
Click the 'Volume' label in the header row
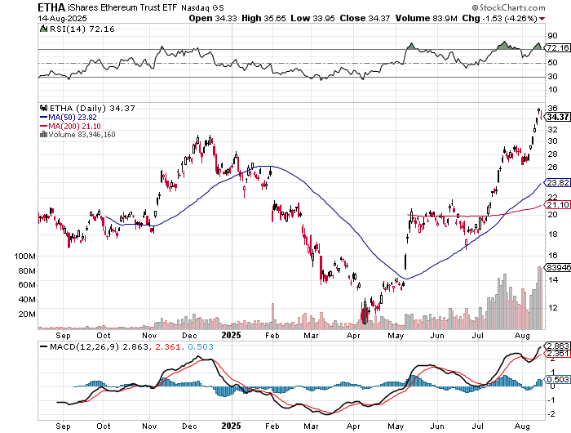tap(413, 18)
